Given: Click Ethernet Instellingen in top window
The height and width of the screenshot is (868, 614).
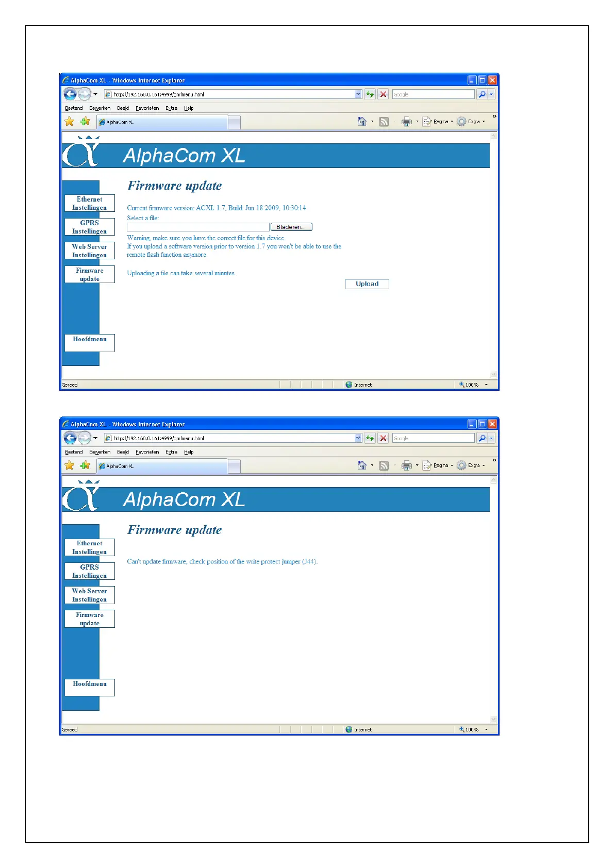Looking at the screenshot, I should point(90,203).
